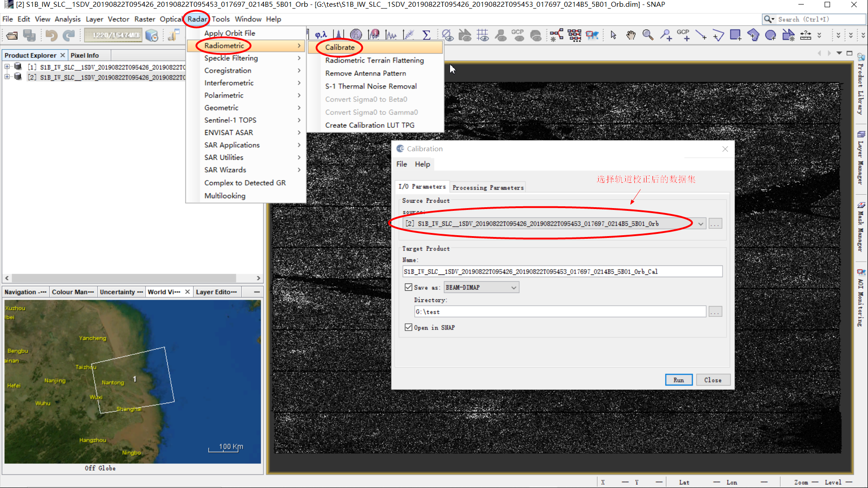The height and width of the screenshot is (488, 868).
Task: Toggle the Open in SNAP checkbox
Action: click(x=408, y=327)
